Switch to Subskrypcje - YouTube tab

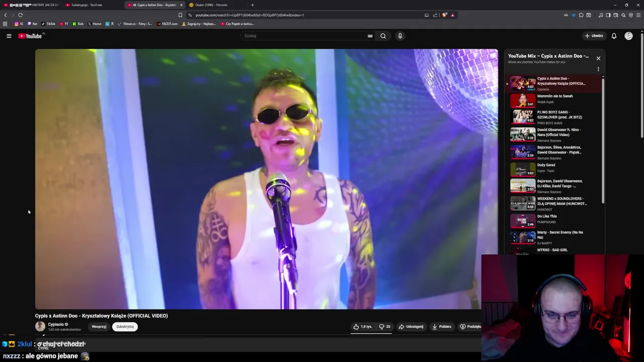coord(93,5)
